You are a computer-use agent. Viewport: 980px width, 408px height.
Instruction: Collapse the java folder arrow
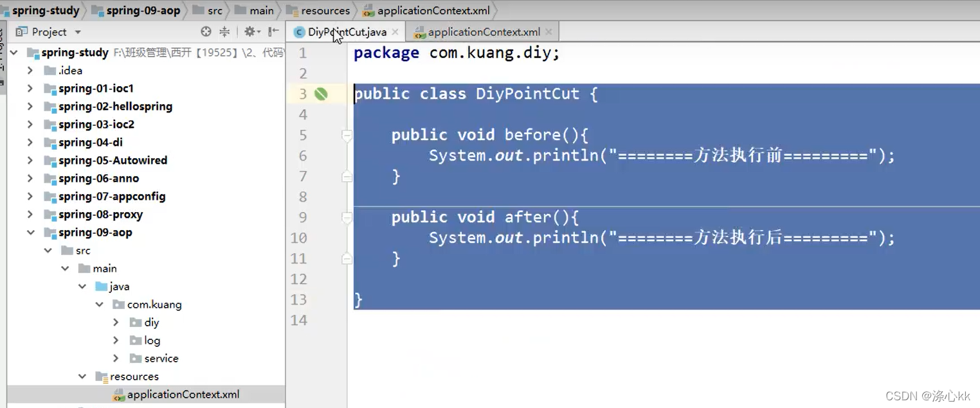tap(82, 287)
